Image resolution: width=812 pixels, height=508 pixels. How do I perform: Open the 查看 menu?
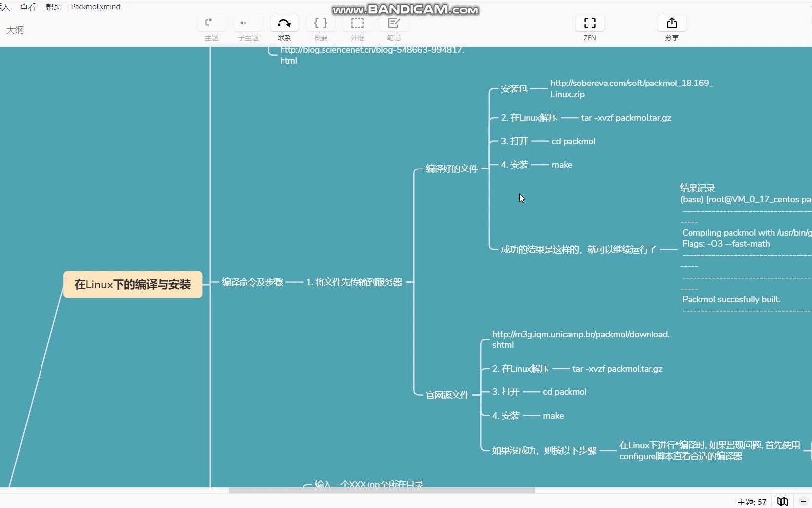(28, 7)
